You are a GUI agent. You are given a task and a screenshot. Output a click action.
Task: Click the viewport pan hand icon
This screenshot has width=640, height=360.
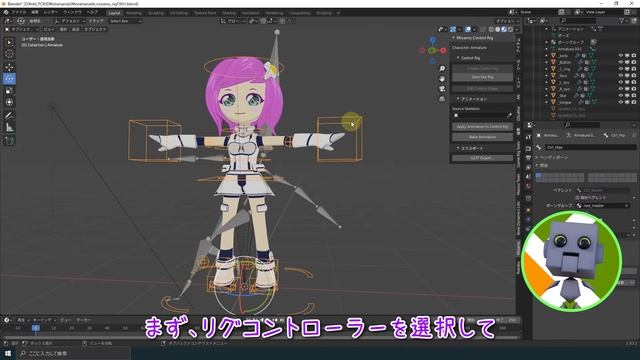point(442,78)
